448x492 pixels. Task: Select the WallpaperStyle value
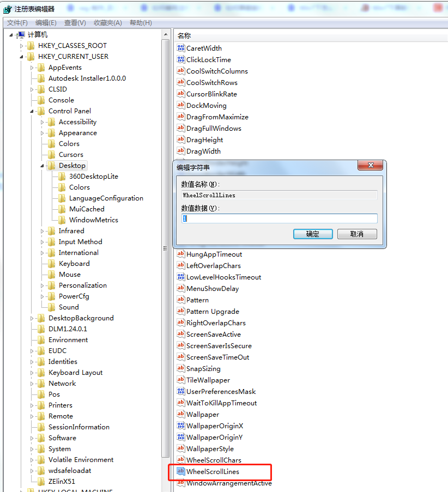[210, 449]
